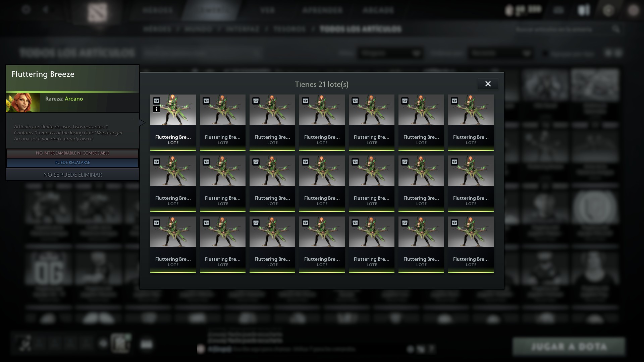This screenshot has height=362, width=644.
Task: Open settings with the top-left gear icon
Action: (26, 9)
